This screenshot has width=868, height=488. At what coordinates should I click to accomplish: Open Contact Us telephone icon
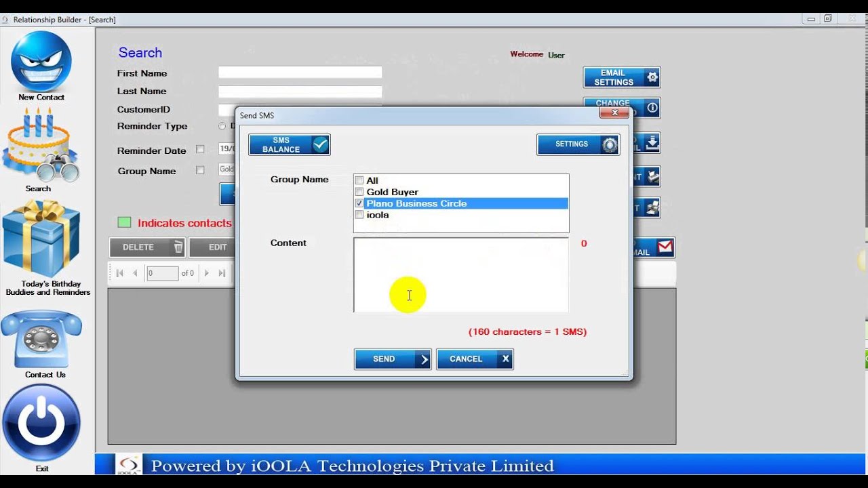click(x=41, y=339)
